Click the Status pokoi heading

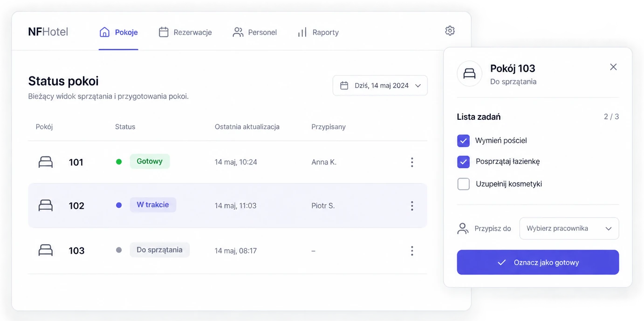click(63, 81)
